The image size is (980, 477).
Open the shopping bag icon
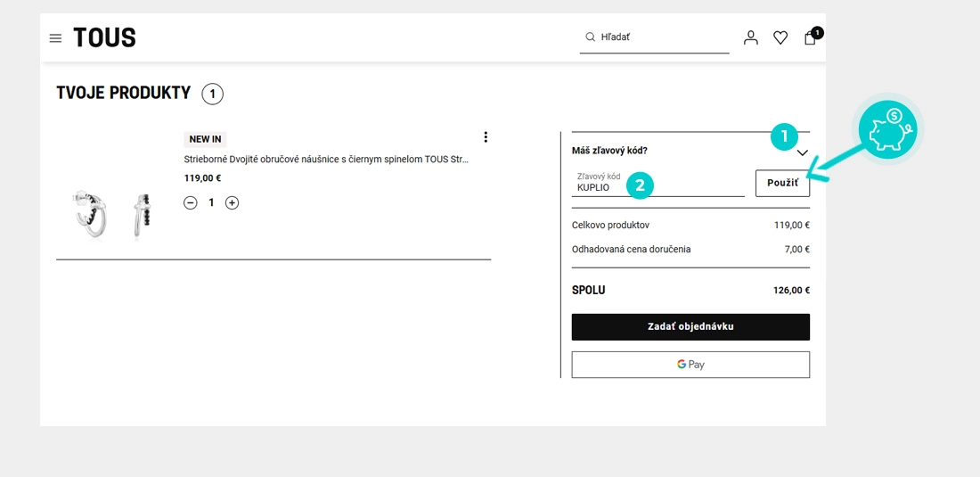[811, 37]
